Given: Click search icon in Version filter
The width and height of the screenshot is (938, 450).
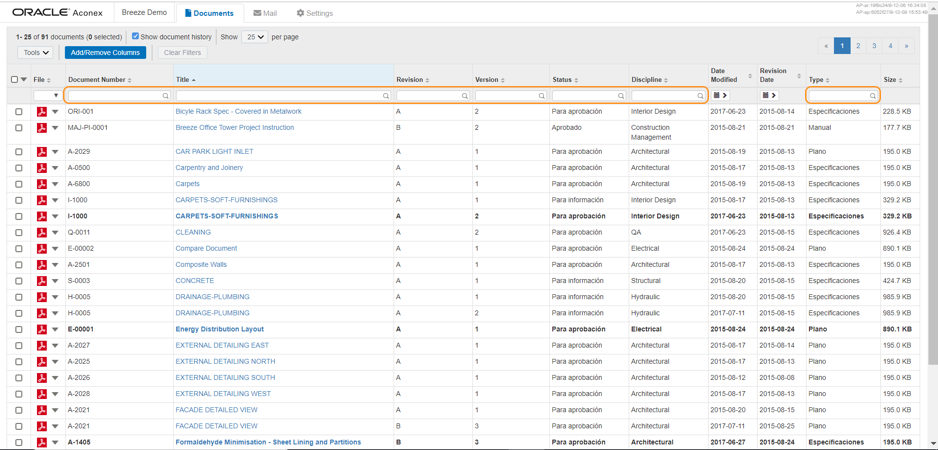Looking at the screenshot, I should pyautogui.click(x=542, y=96).
